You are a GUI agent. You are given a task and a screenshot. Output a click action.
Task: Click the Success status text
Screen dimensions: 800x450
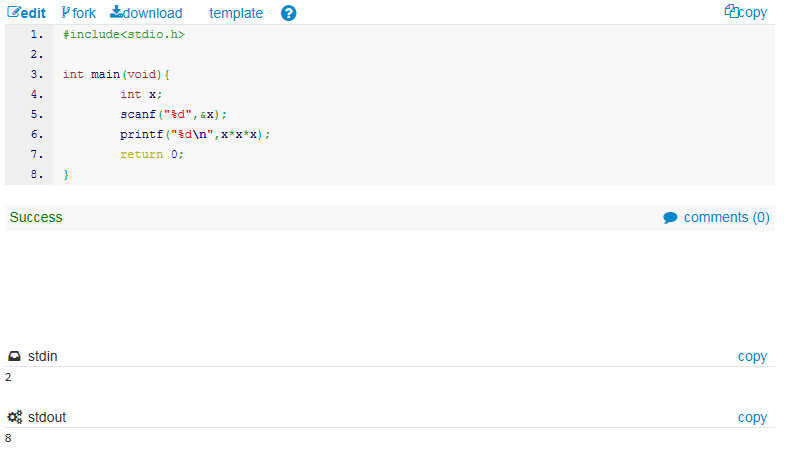tap(36, 217)
